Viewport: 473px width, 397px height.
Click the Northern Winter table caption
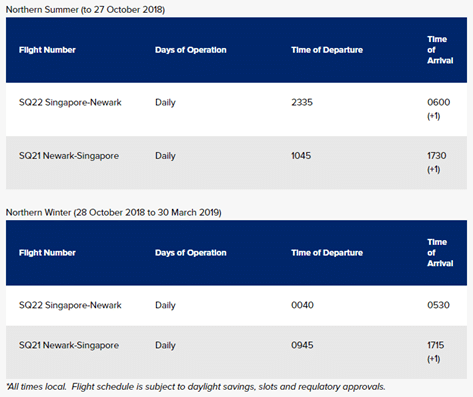[114, 213]
